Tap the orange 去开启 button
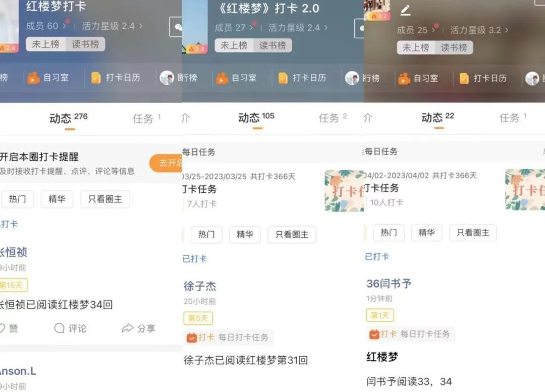 166,162
